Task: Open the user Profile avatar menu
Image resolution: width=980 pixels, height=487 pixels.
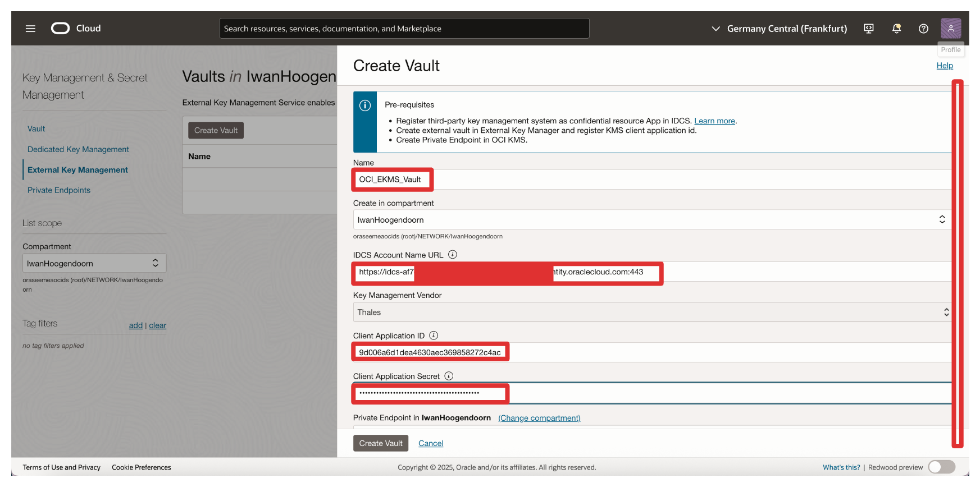Action: click(950, 28)
